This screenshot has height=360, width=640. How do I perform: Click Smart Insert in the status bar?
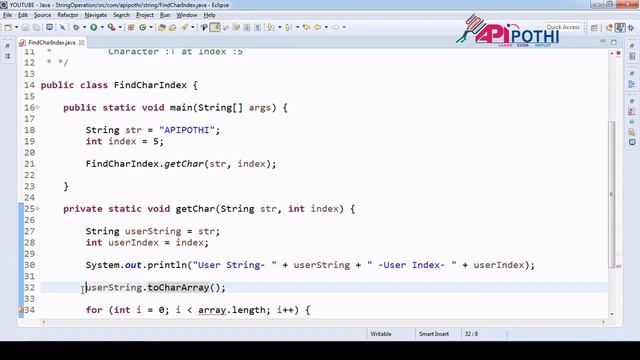pos(433,334)
